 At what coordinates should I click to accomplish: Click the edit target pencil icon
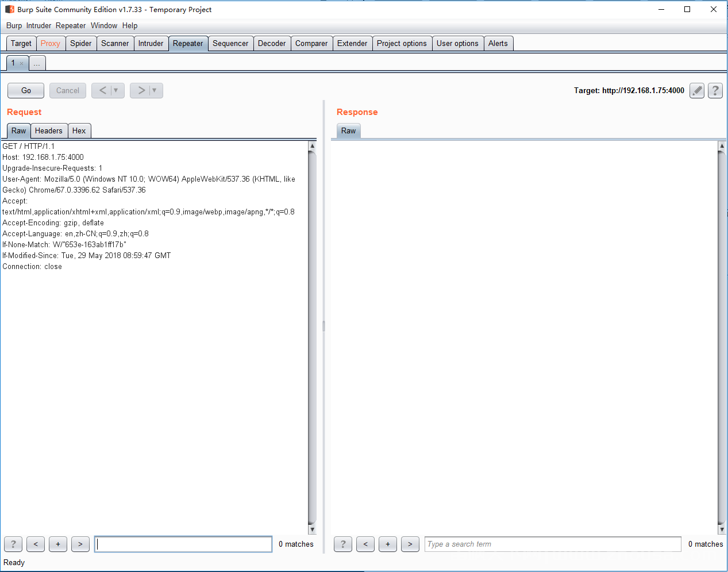pos(697,90)
